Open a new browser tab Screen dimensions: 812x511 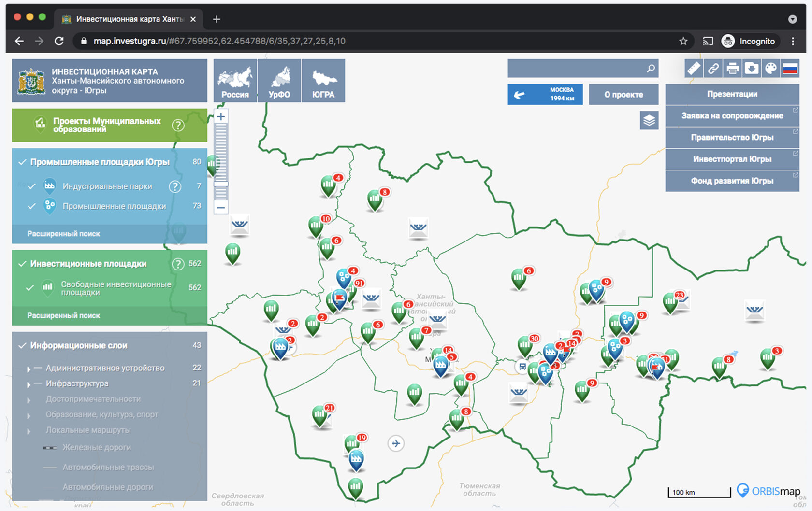click(217, 19)
